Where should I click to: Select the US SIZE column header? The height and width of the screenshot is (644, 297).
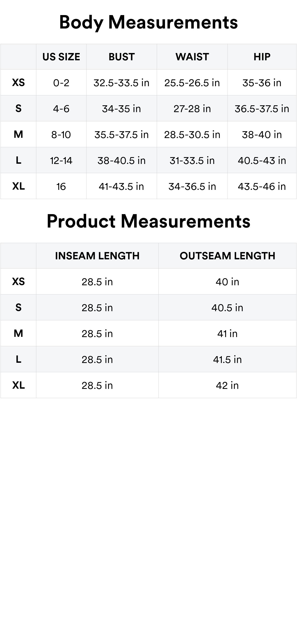(61, 57)
